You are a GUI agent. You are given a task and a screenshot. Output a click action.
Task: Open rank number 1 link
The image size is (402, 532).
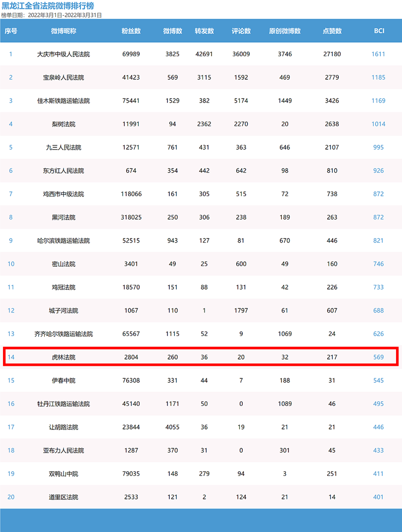[11, 54]
